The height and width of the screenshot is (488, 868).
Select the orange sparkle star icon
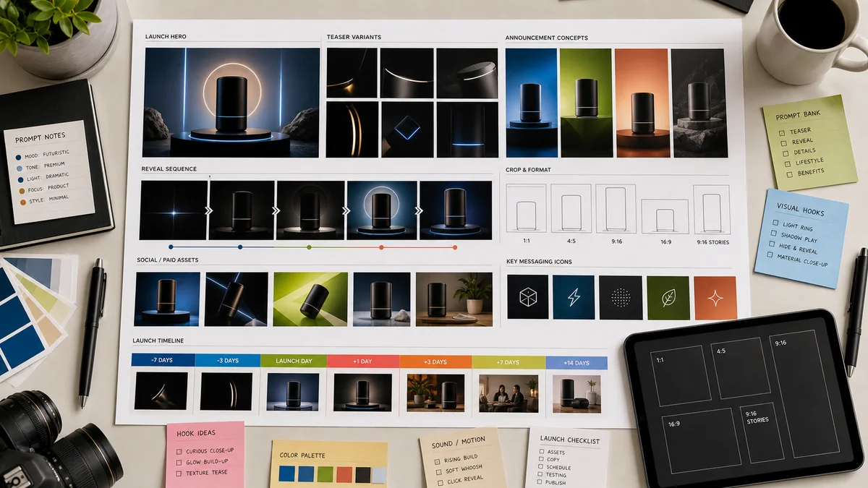pos(715,297)
